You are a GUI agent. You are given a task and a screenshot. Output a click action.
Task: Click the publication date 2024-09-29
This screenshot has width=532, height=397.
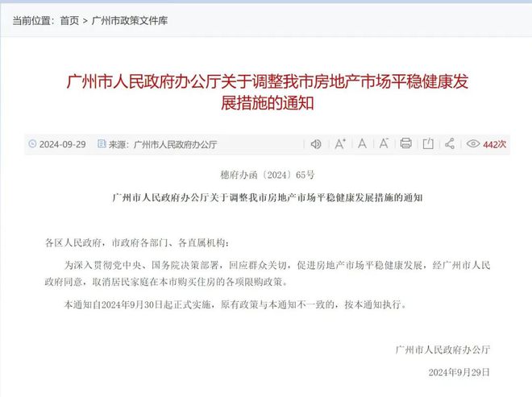[x=62, y=144]
